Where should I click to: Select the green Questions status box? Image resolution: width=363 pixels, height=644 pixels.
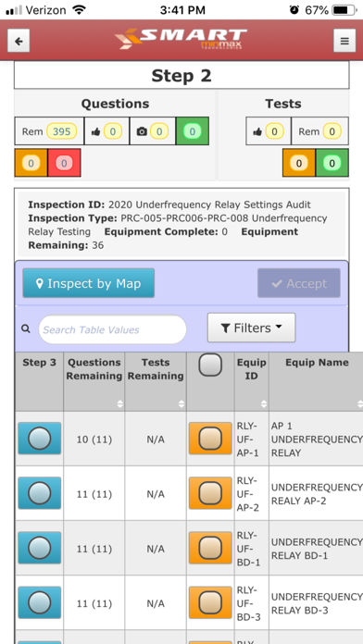point(193,131)
